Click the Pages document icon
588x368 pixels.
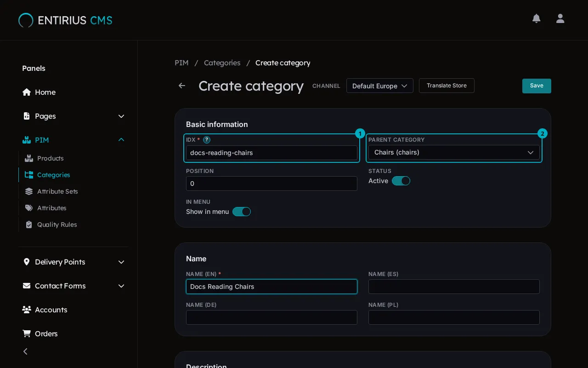click(27, 116)
